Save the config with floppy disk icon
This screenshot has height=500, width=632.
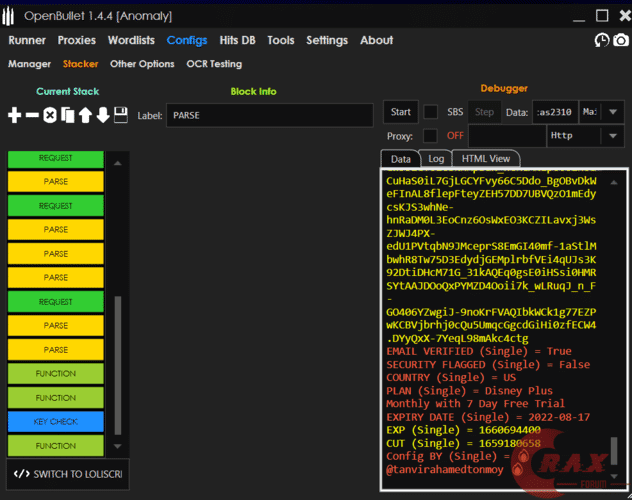[120, 115]
